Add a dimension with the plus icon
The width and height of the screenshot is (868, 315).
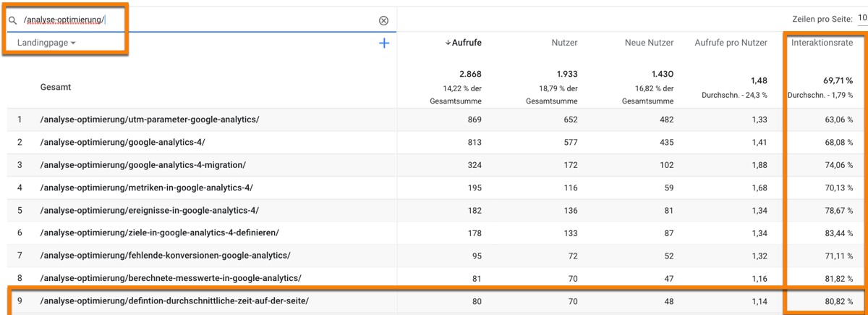pos(384,43)
